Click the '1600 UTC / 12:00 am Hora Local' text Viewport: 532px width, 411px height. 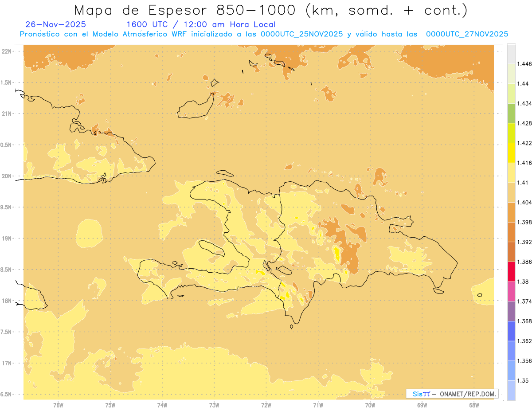[x=201, y=24]
